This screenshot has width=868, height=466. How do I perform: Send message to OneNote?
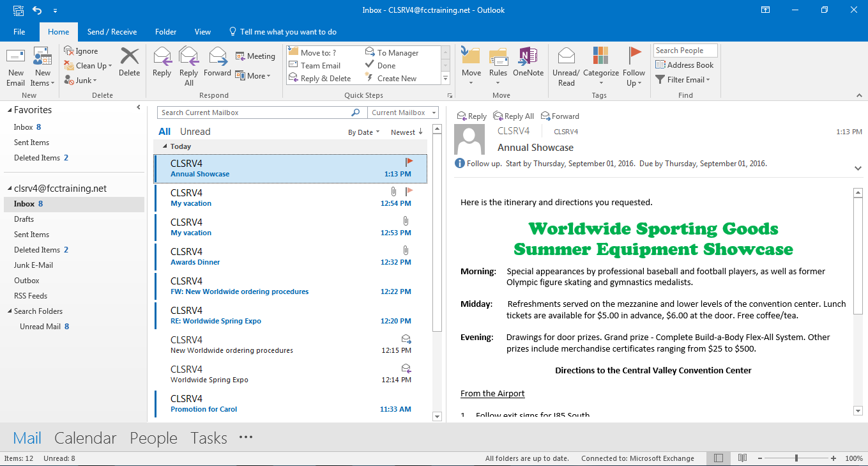[528, 63]
